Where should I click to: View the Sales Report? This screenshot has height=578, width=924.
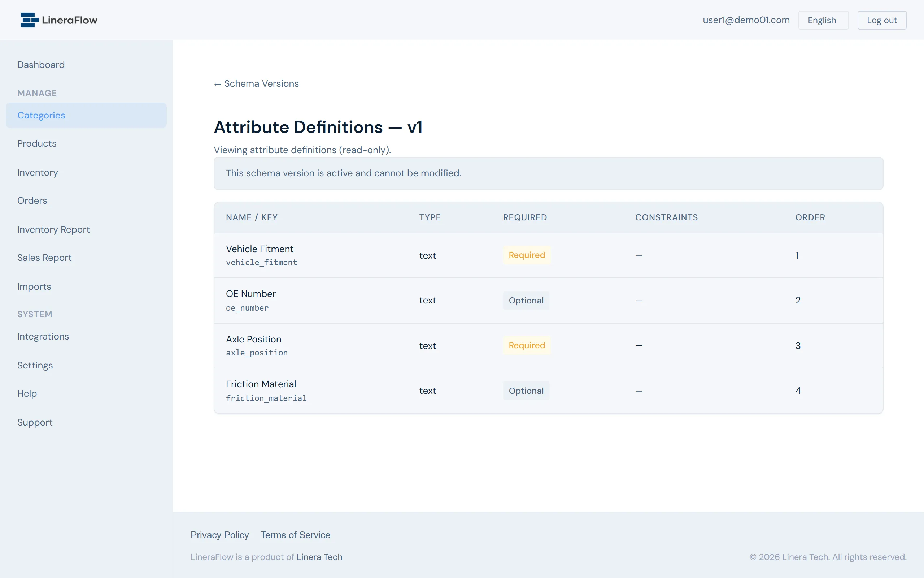click(44, 258)
